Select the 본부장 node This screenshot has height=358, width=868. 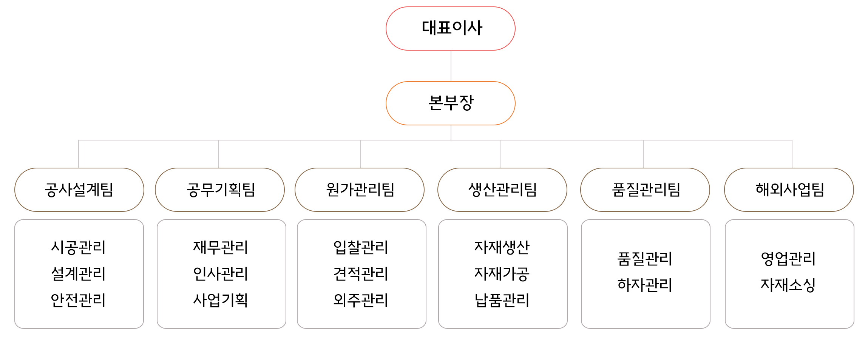(451, 103)
